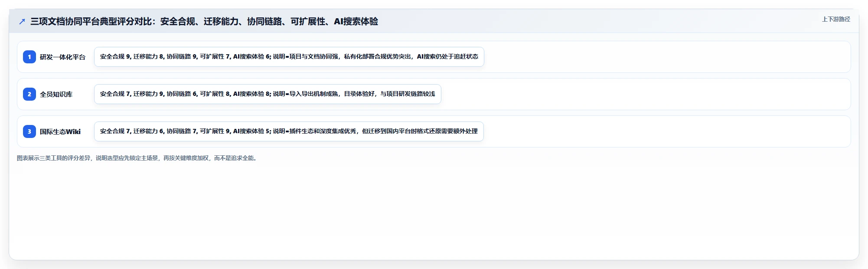Screen dimensions: 868x269
Task: Select the number 1 badge
Action: (29, 57)
